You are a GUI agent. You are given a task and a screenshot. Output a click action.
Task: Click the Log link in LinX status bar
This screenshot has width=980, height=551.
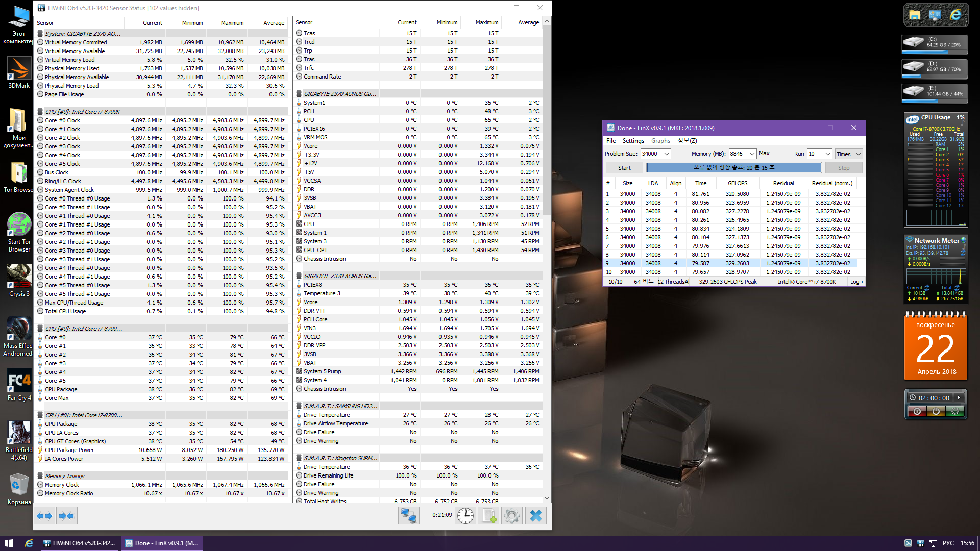[856, 282]
